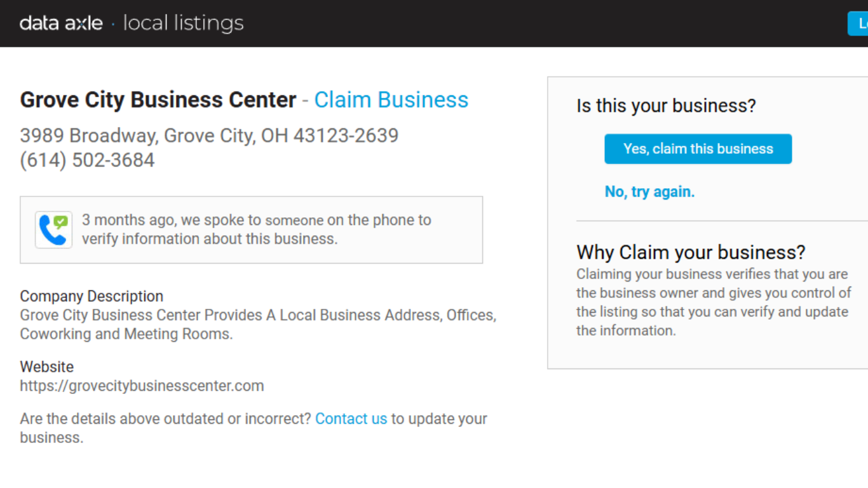The image size is (868, 488).
Task: Open the data axle logo
Action: click(61, 24)
